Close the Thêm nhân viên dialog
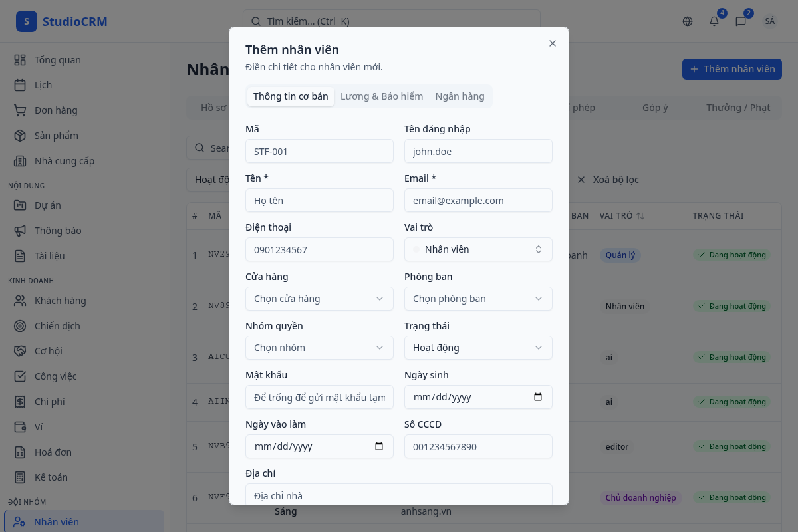 click(552, 43)
